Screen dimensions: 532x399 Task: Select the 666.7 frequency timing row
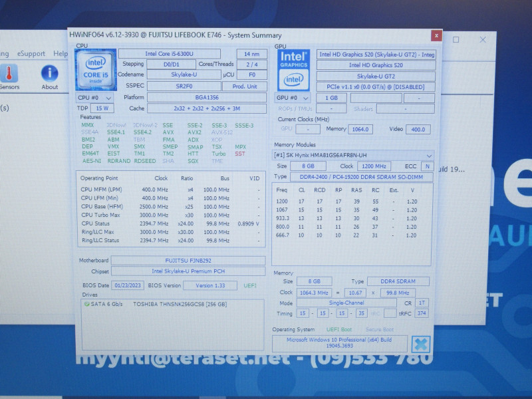[x=346, y=235]
